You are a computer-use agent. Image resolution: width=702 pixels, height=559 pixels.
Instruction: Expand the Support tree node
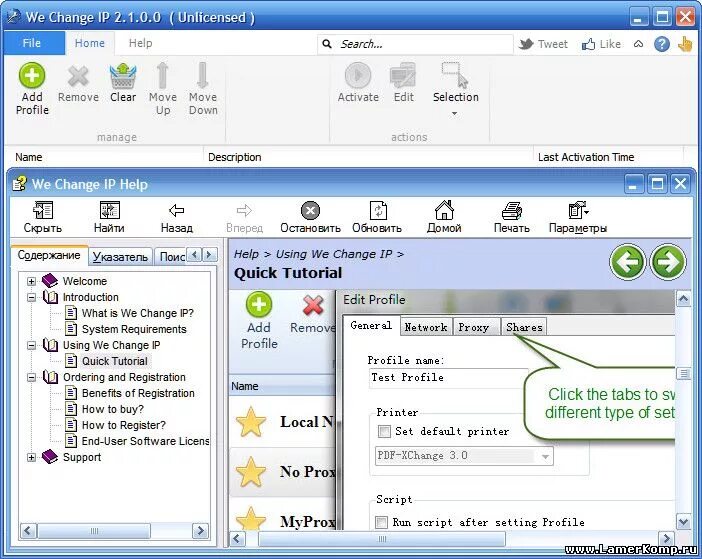coord(31,457)
